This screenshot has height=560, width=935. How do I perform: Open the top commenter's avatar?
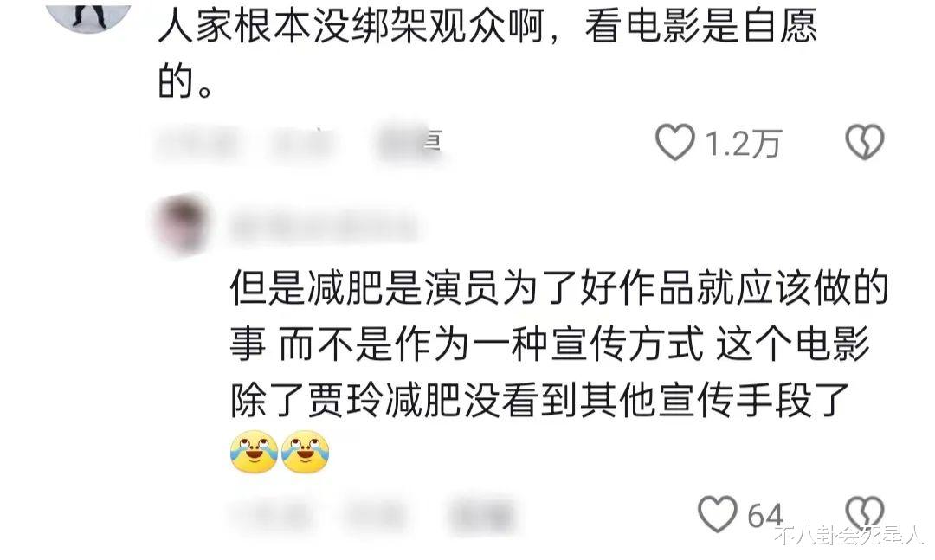pos(89,15)
